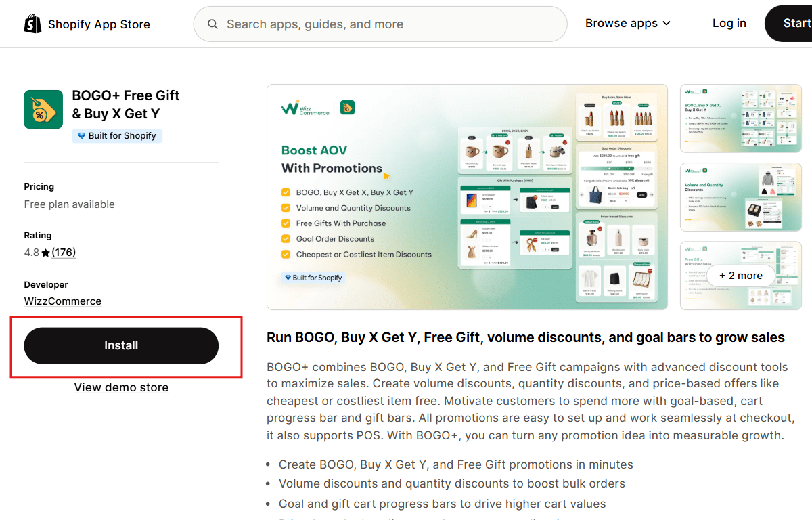Expand the Browse apps dropdown
Image resolution: width=812 pixels, height=520 pixels.
[x=628, y=23]
